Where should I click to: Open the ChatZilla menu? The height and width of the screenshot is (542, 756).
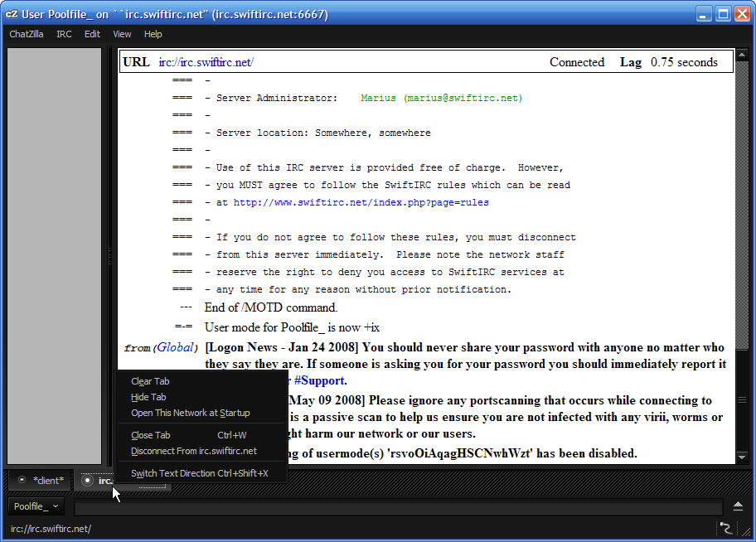[x=27, y=34]
